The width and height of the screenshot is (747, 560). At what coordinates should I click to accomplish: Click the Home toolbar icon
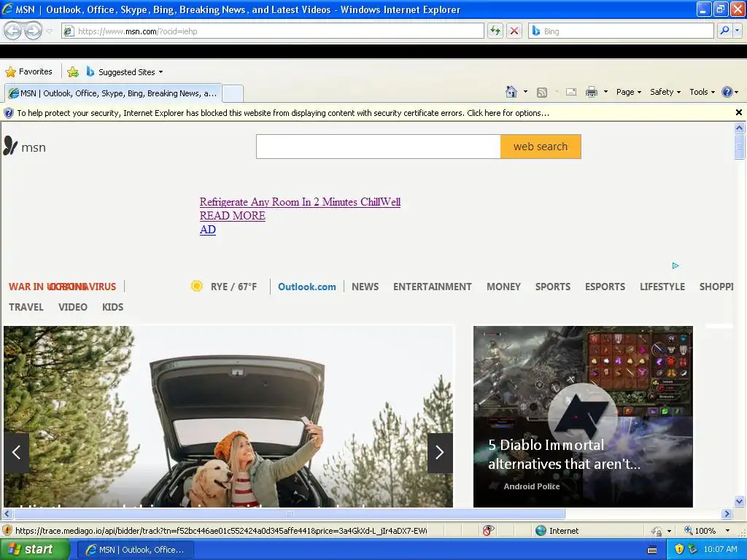coord(511,91)
